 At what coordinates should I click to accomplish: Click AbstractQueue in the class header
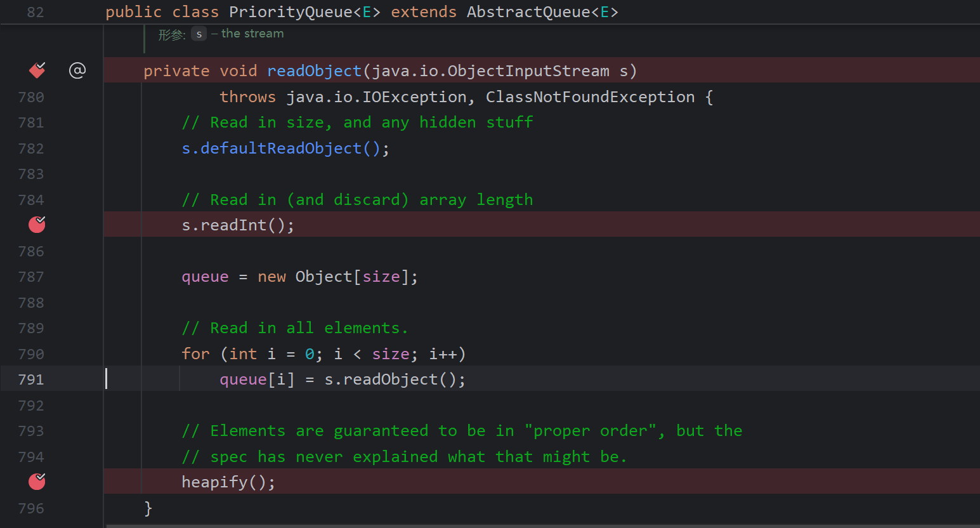click(528, 12)
